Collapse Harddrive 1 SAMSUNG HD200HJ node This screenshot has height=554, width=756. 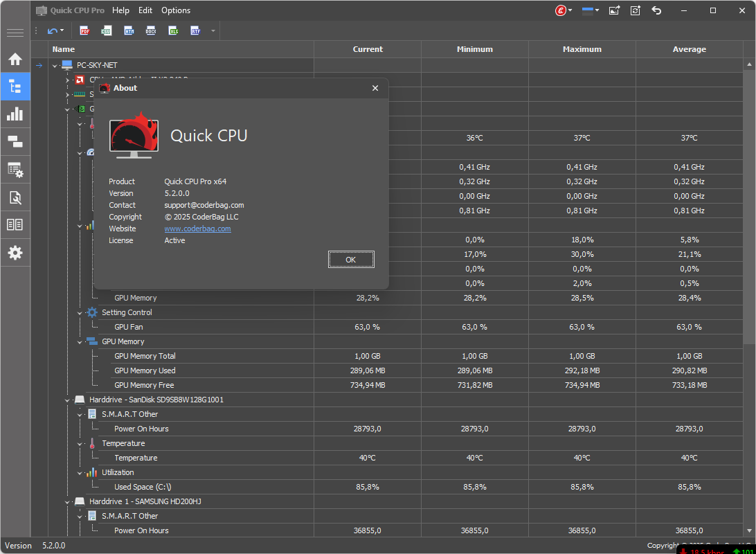(x=68, y=502)
